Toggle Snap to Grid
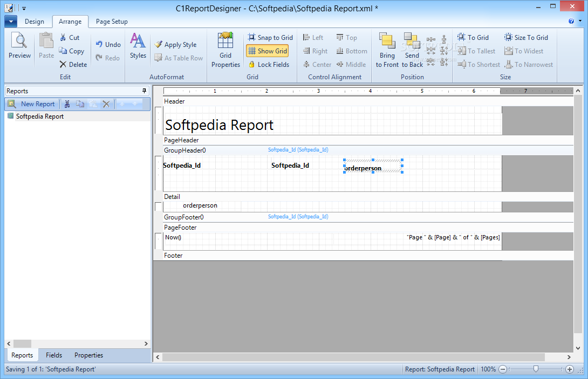Image resolution: width=588 pixels, height=379 pixels. 270,38
